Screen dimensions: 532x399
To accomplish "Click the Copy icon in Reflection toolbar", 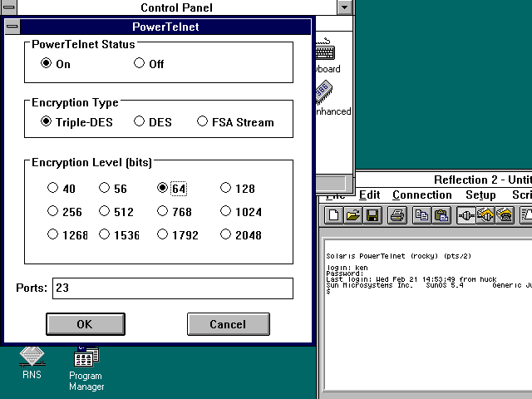I will pos(421,216).
